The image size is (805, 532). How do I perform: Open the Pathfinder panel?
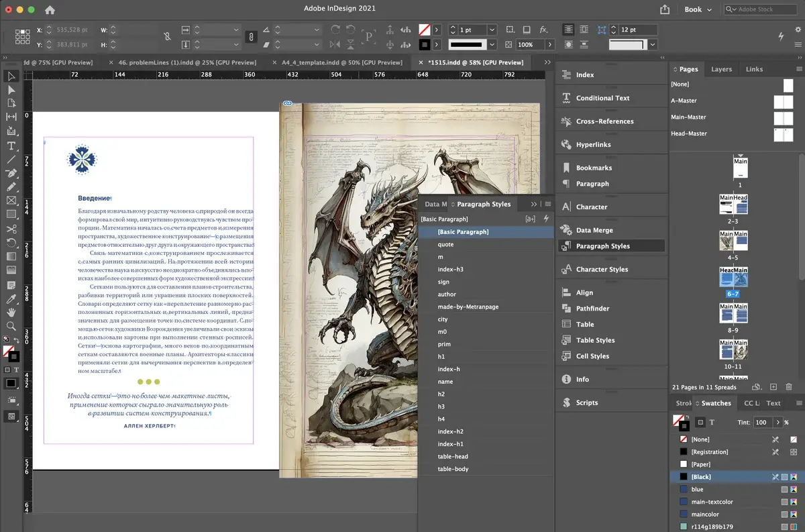[x=592, y=309]
